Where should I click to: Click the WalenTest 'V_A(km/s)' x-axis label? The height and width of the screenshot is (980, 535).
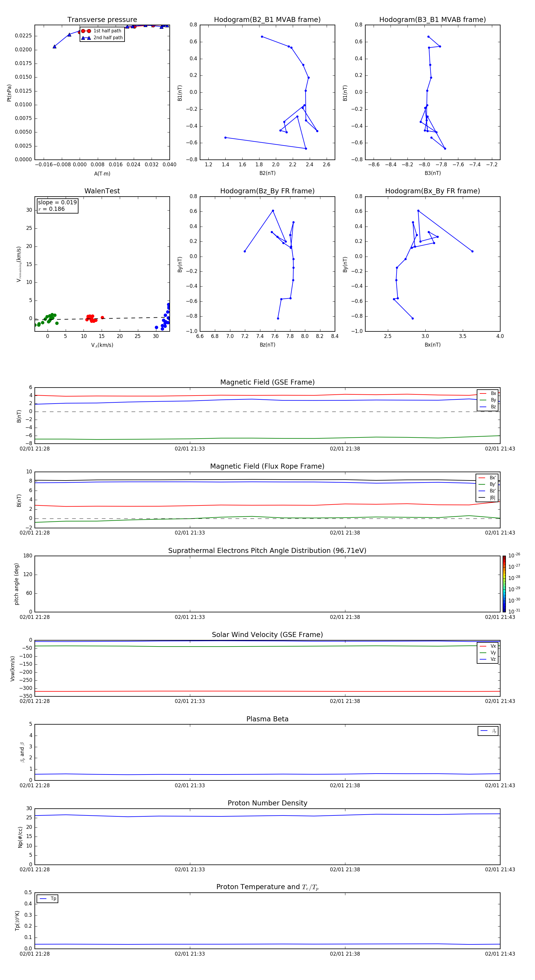102,345
